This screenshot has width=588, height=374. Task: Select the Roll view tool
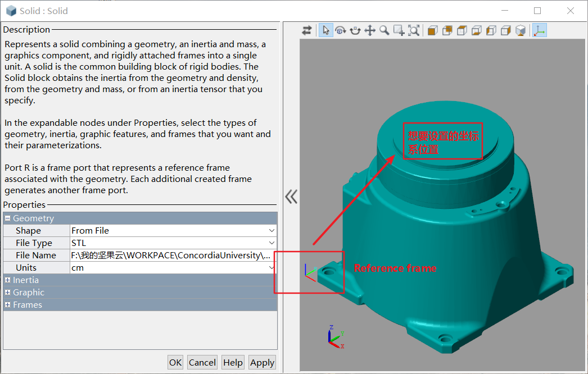355,30
